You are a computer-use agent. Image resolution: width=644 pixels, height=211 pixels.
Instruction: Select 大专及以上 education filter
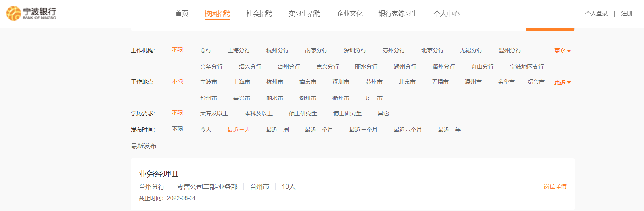[x=214, y=113]
